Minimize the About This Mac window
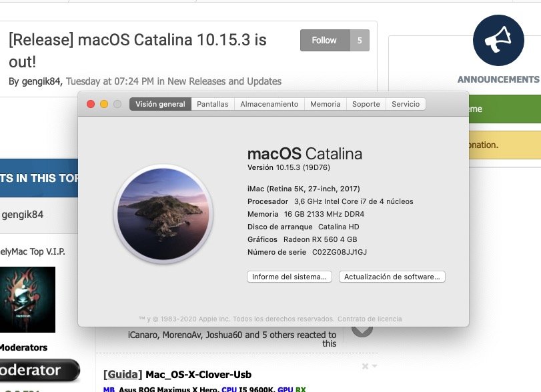 [104, 104]
